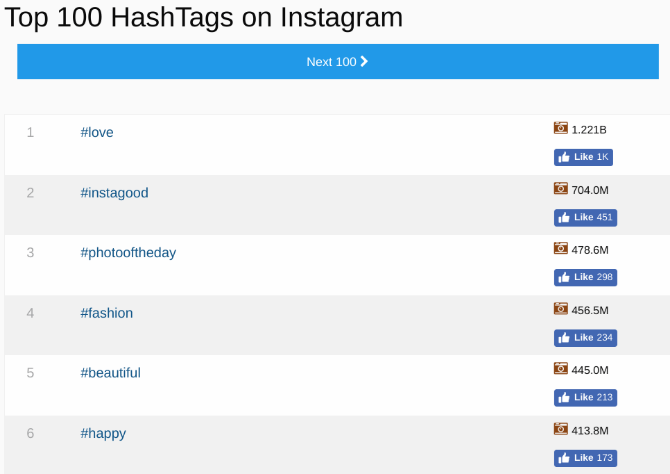The width and height of the screenshot is (670, 474).
Task: Hit the Like button showing 173
Action: pos(585,458)
